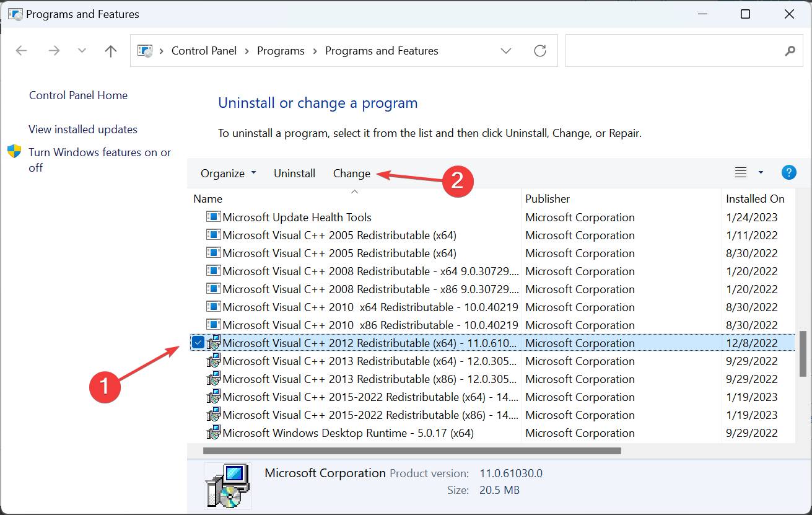Select Visual C++ 2008 Redistributable x64 row

pos(492,271)
